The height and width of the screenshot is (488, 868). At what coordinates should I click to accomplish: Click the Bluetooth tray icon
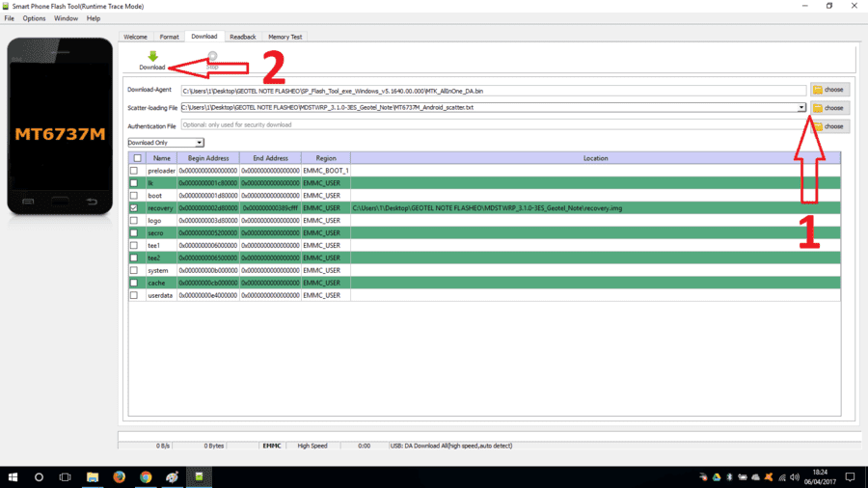730,477
